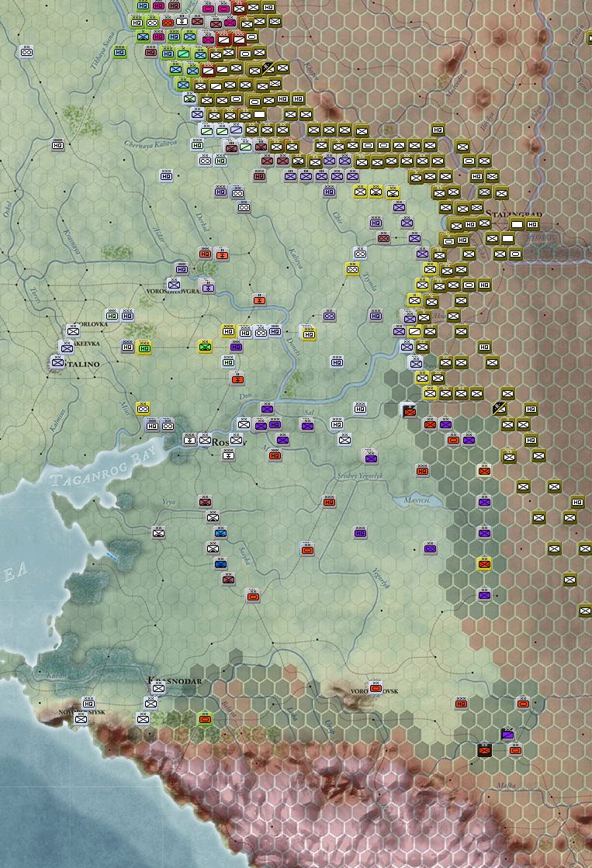Select the green HQ counter beside Tikhaya Sosna
The width and height of the screenshot is (592, 868).
[x=120, y=52]
